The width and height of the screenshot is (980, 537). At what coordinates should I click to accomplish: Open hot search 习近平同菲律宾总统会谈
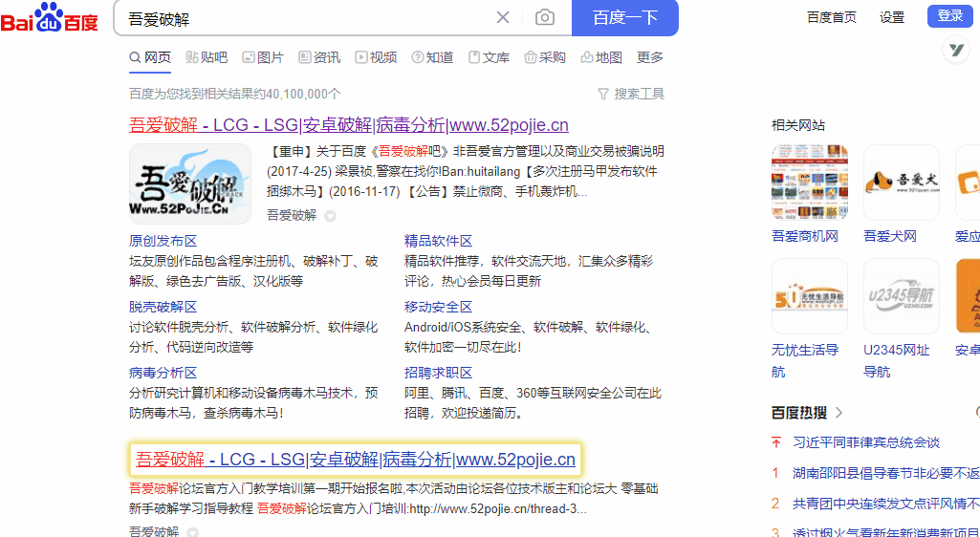[866, 442]
